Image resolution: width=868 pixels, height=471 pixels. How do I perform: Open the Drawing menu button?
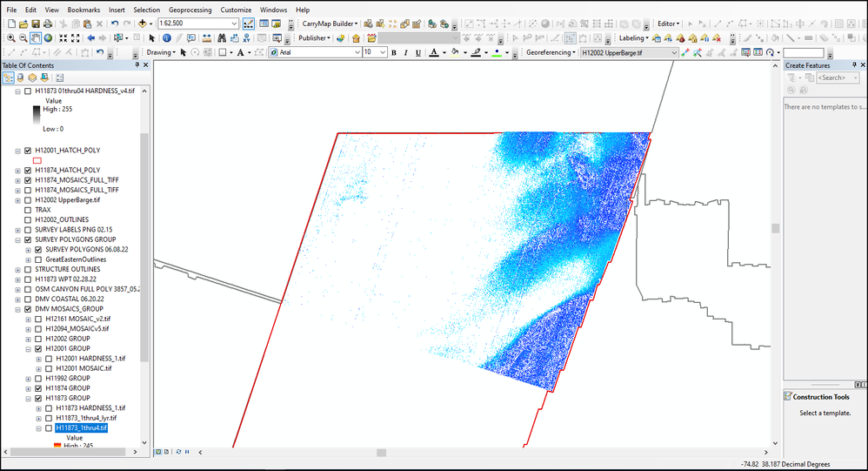(x=161, y=52)
